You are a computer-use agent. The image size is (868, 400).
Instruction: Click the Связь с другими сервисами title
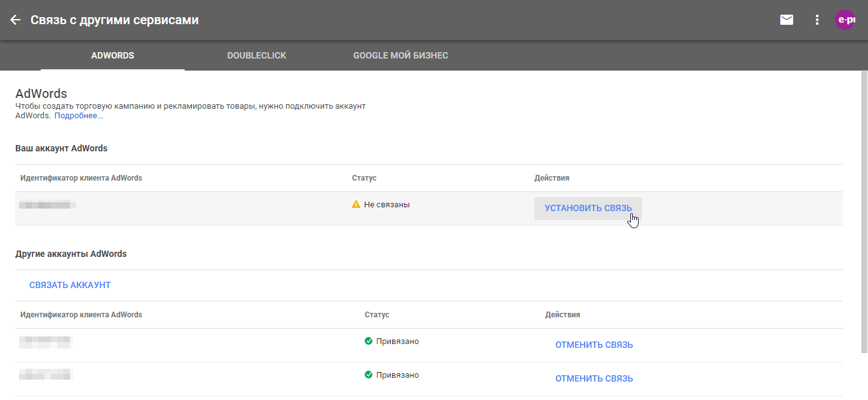click(114, 20)
